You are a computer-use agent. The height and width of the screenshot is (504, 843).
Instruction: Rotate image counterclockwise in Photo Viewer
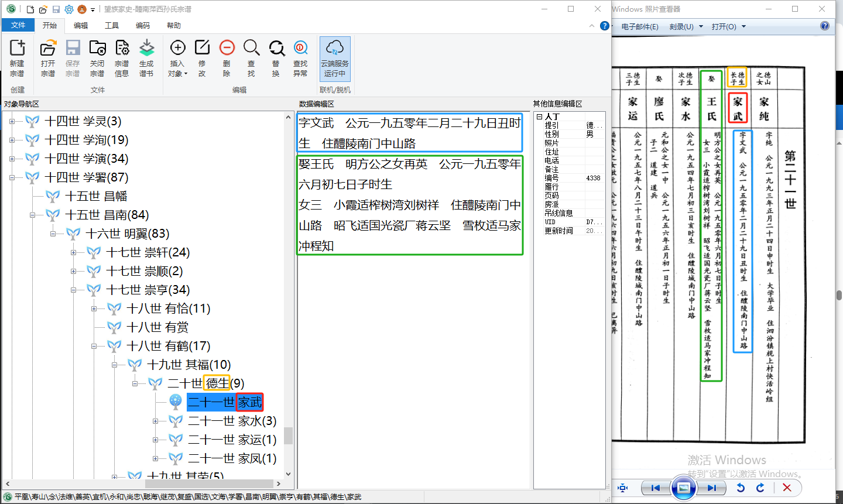click(x=741, y=488)
